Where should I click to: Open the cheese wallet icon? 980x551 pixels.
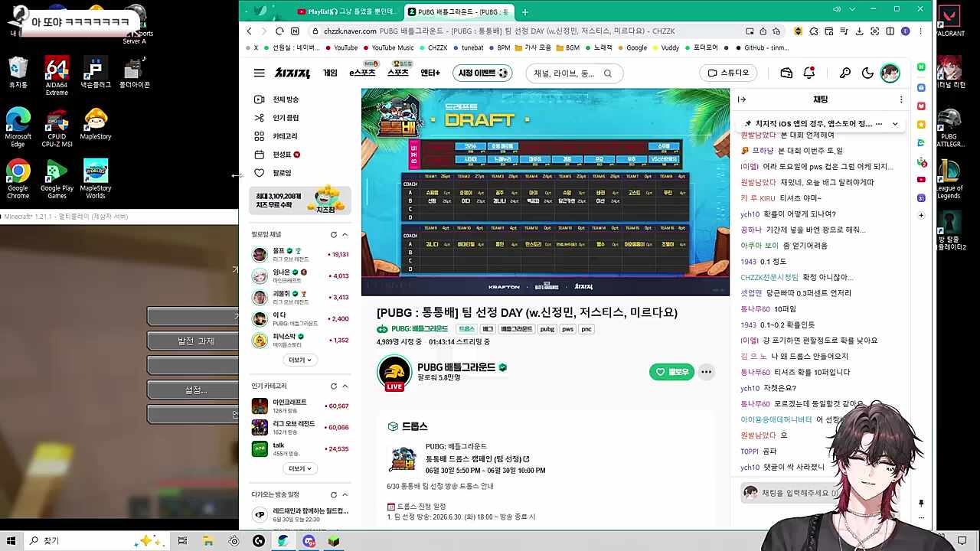[786, 73]
